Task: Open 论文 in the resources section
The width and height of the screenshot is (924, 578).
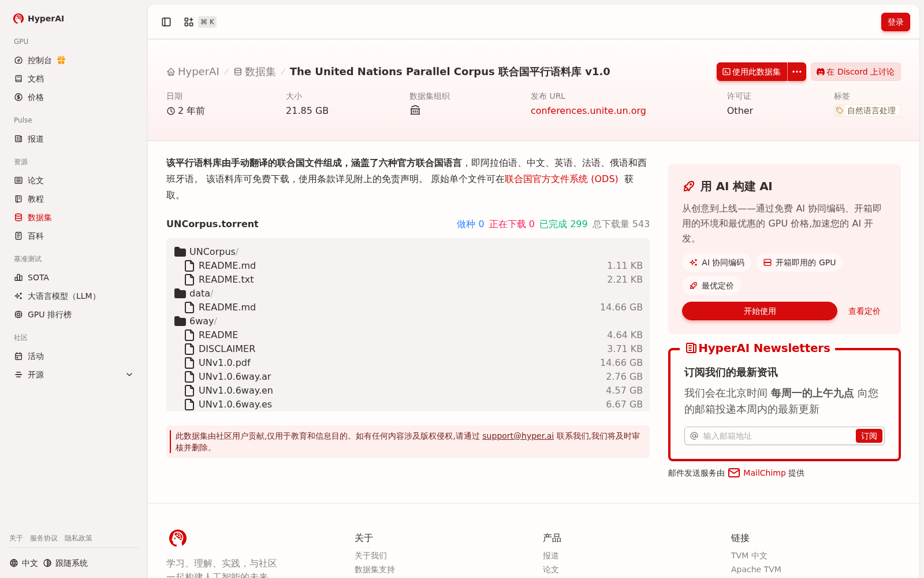Action: [x=74, y=180]
